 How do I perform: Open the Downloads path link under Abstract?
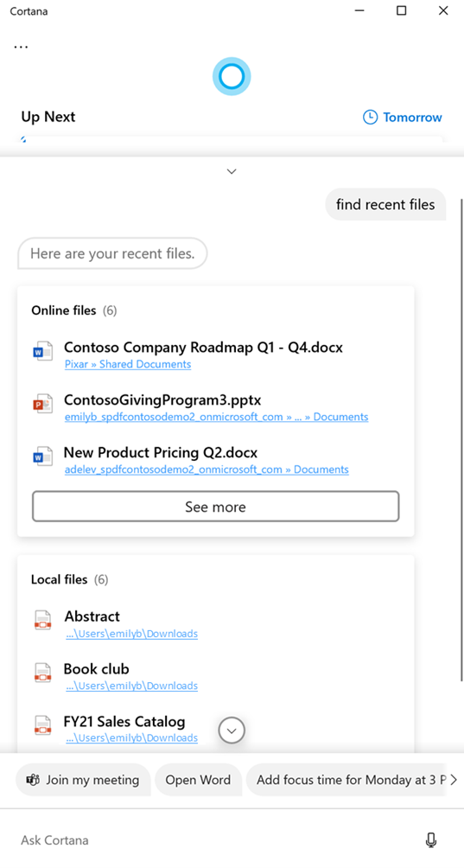click(131, 634)
